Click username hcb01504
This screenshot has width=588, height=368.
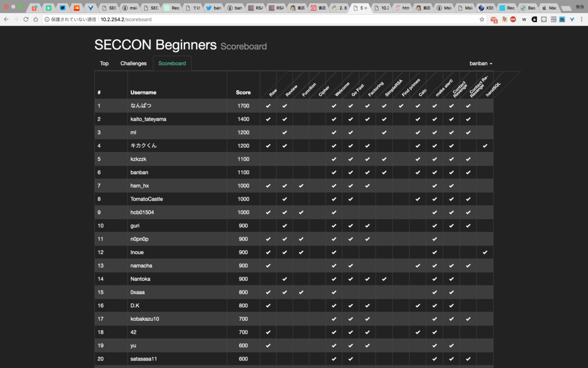142,212
